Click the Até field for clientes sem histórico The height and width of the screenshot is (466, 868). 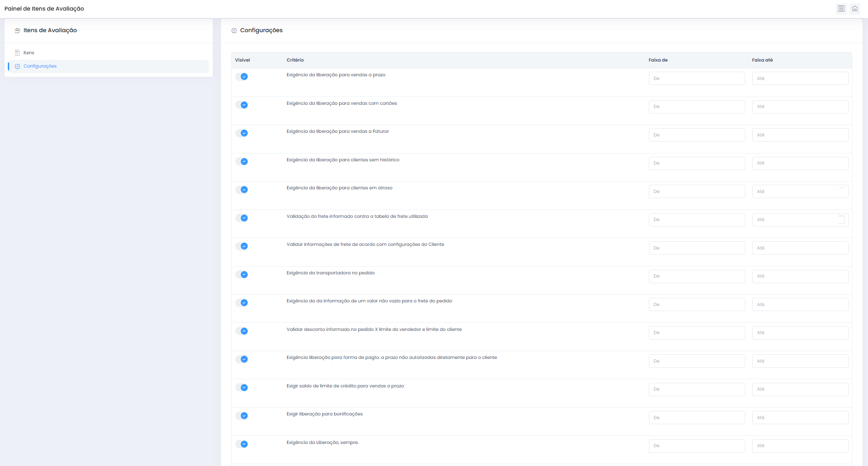(800, 163)
